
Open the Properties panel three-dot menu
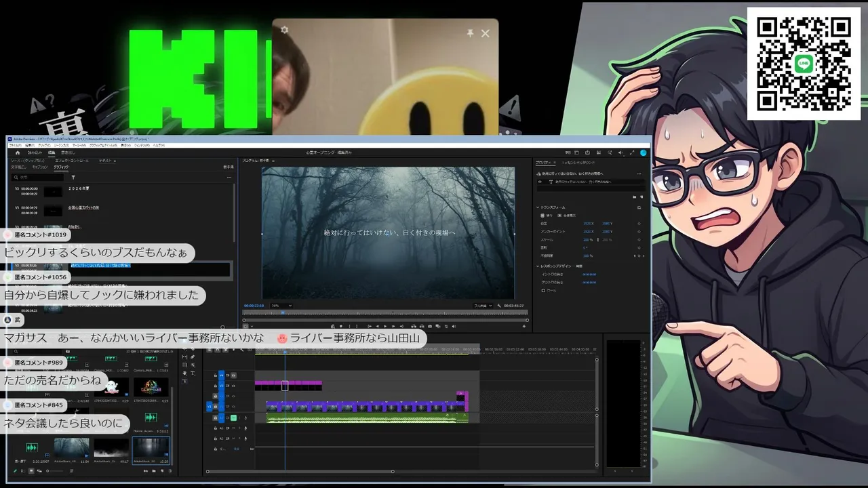pyautogui.click(x=639, y=174)
